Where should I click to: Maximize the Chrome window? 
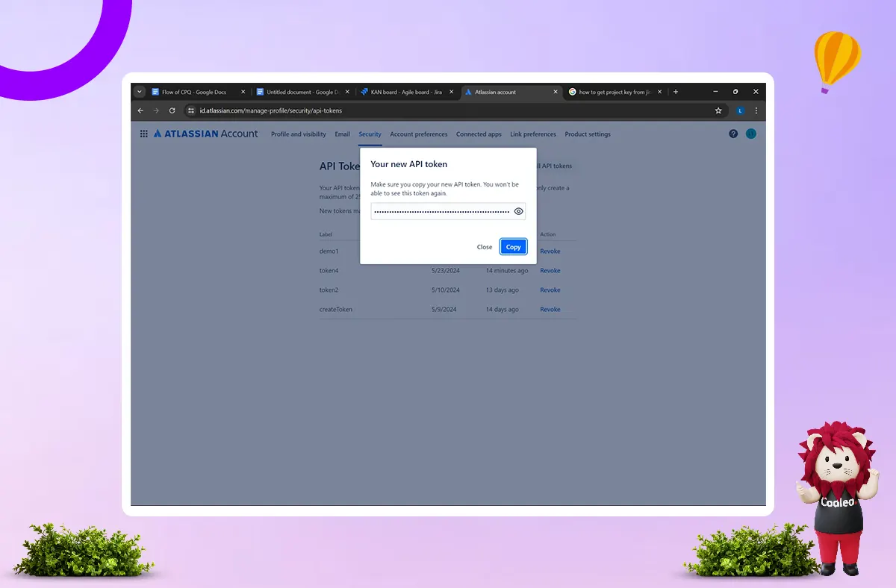tap(735, 92)
